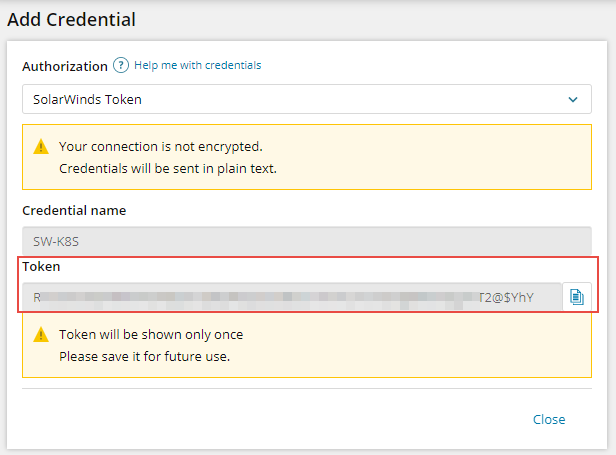Copy the token using the clipboard icon
The height and width of the screenshot is (455, 616).
click(x=577, y=297)
